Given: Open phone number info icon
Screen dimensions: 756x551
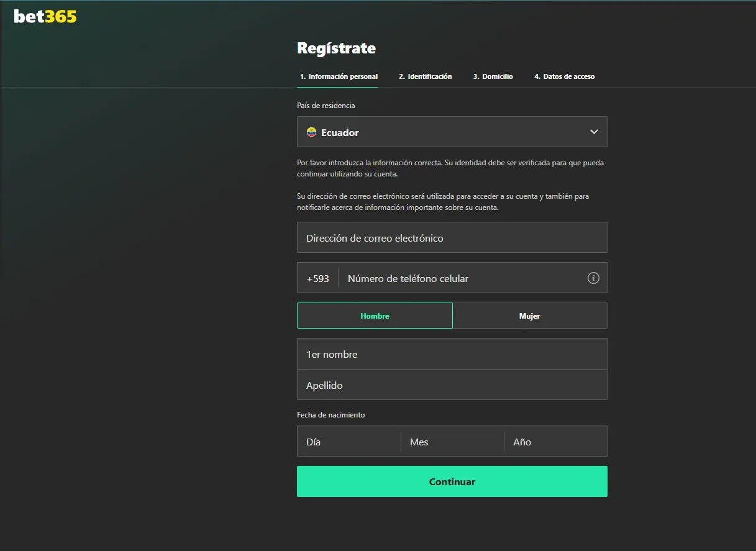Looking at the screenshot, I should (593, 278).
